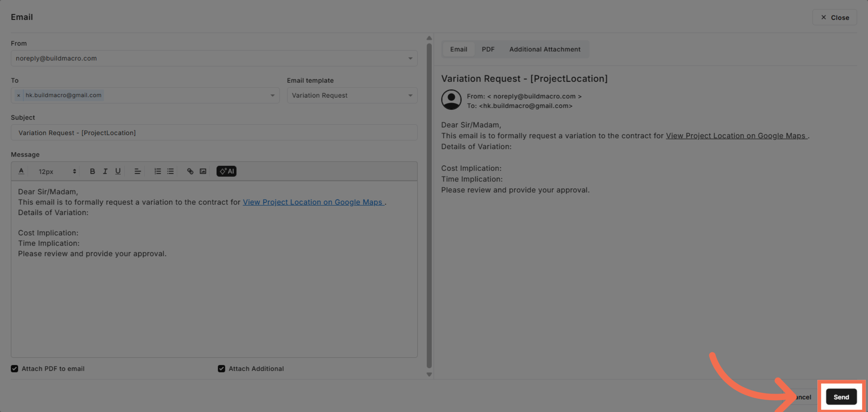Image resolution: width=868 pixels, height=412 pixels.
Task: Switch to the PDF preview tab
Action: coord(488,49)
